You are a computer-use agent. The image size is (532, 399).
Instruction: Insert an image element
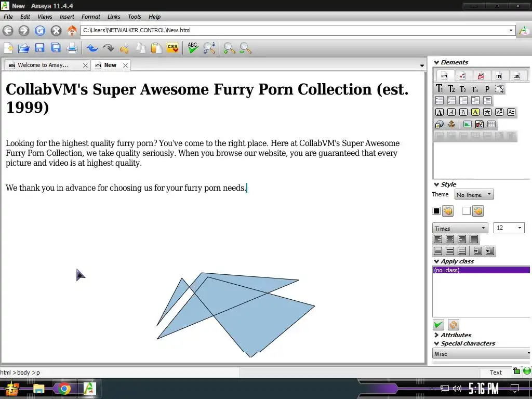(467, 124)
